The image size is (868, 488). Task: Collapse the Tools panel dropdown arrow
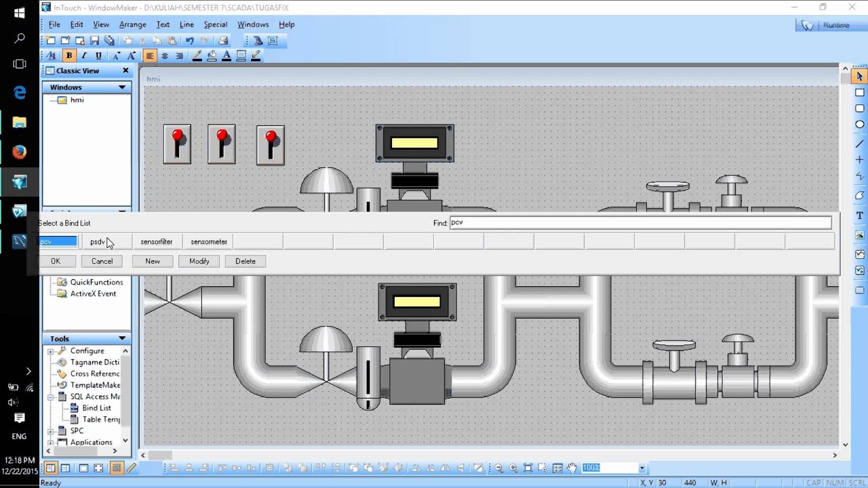click(122, 339)
